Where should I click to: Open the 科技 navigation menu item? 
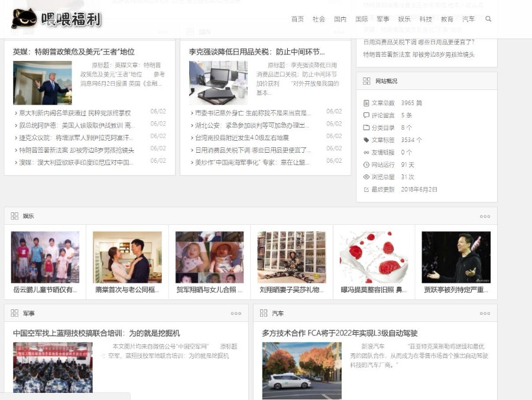point(426,19)
